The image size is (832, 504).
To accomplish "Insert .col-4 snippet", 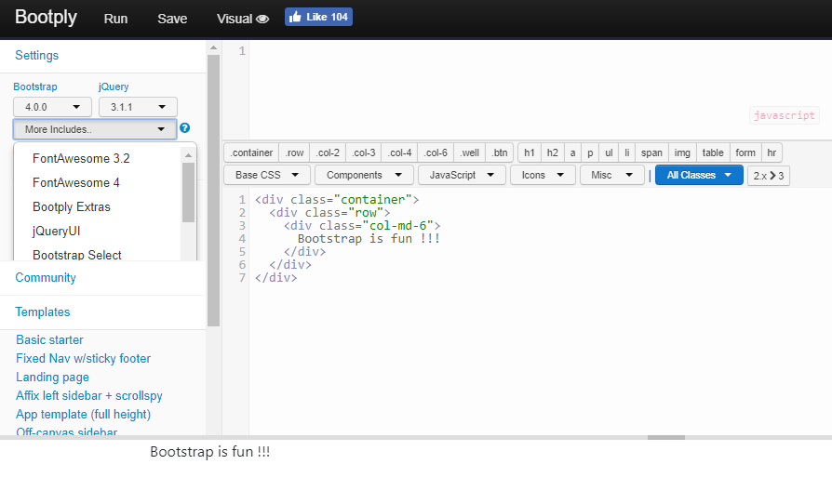I will (399, 153).
